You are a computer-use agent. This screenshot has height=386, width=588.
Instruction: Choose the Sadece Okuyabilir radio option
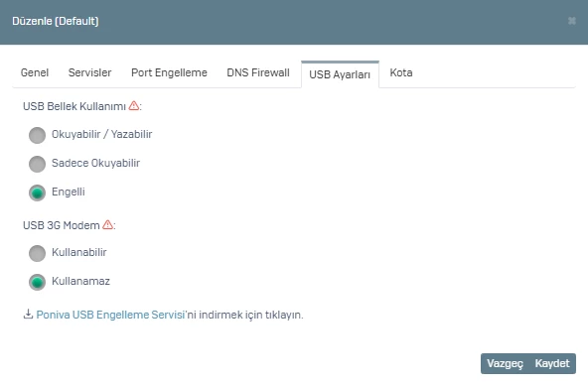(x=37, y=164)
